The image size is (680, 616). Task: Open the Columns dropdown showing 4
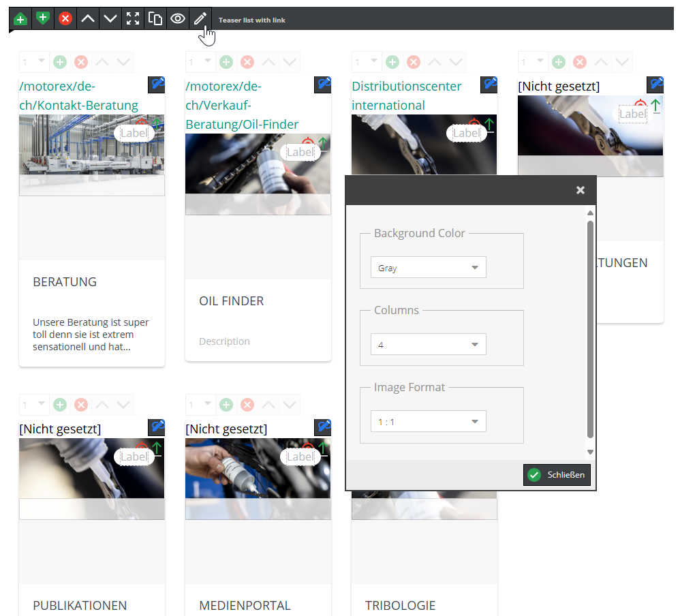(x=428, y=345)
